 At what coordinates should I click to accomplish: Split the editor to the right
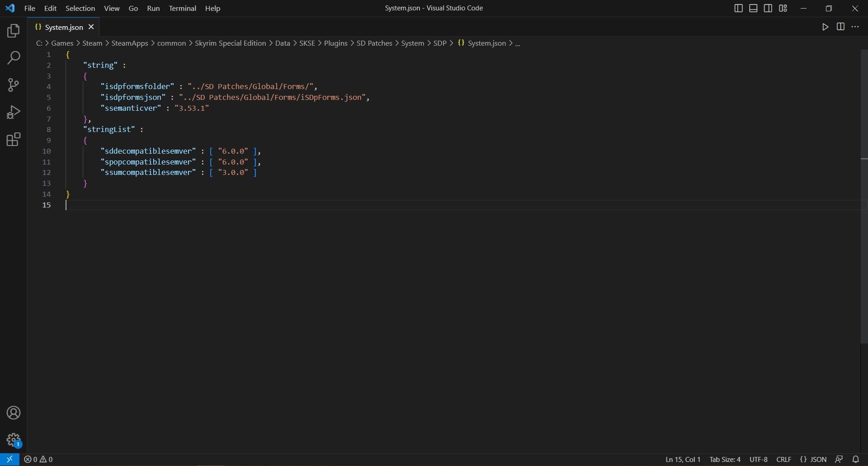point(840,27)
